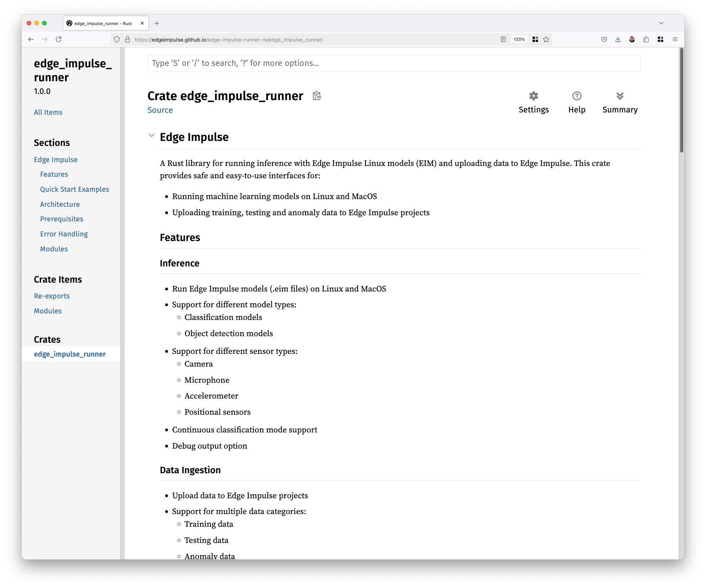Open the rustdoc Help panel
706x588 pixels.
(x=577, y=102)
